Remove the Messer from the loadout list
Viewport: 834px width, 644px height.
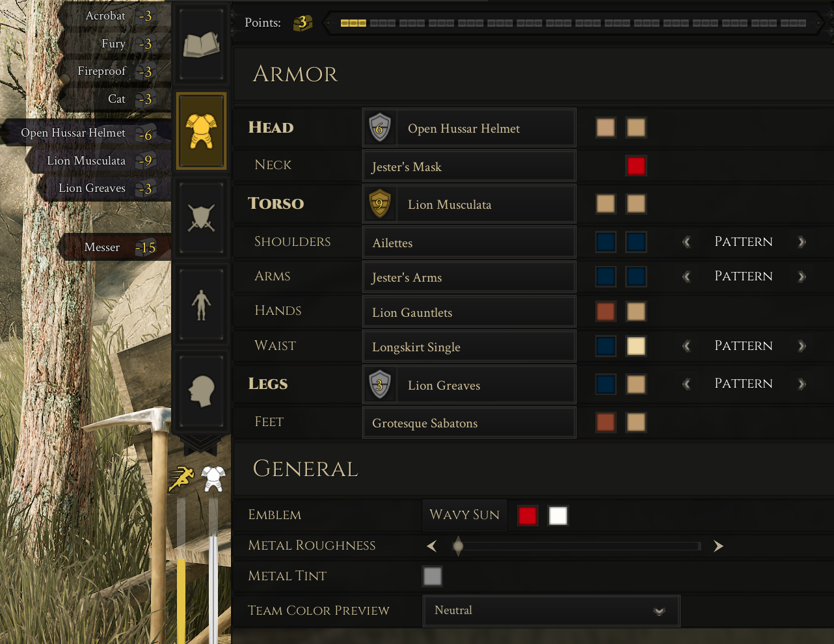point(114,247)
